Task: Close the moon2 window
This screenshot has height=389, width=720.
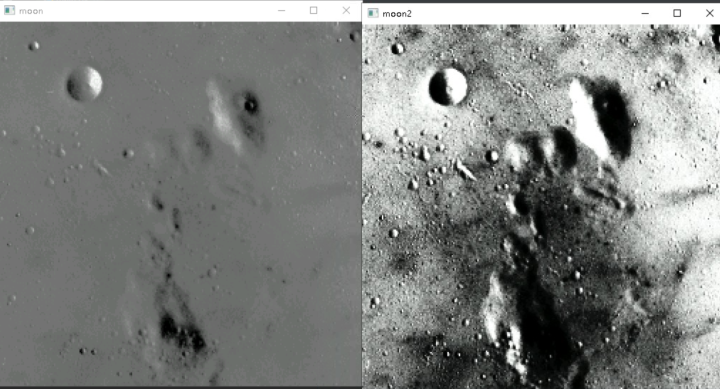Action: tap(709, 13)
